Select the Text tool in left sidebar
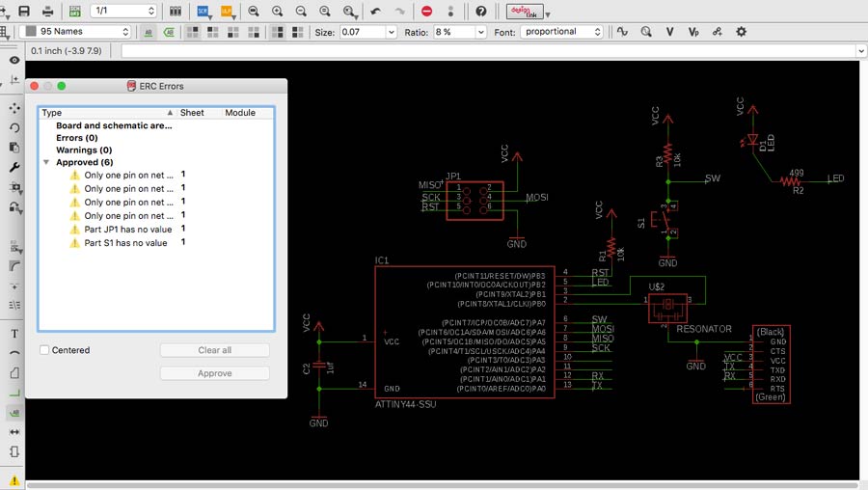Screen dimensions: 868x490 coord(14,334)
